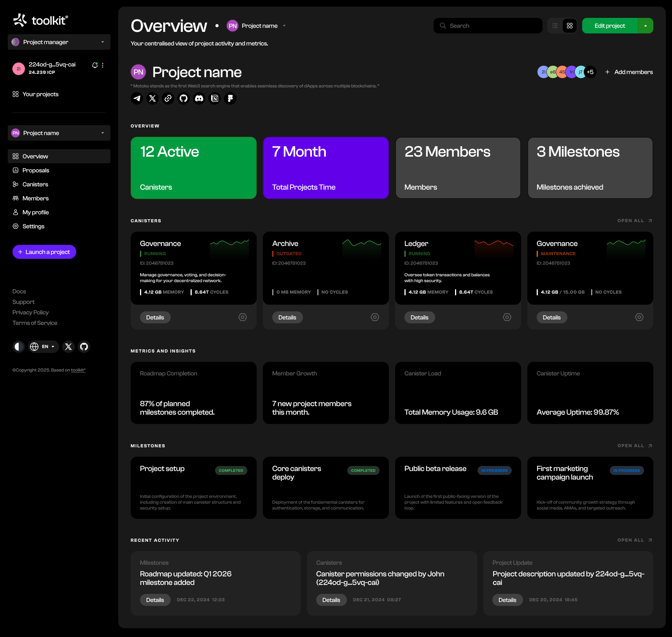Open the project's Figma icon
672x637 pixels.
point(230,98)
